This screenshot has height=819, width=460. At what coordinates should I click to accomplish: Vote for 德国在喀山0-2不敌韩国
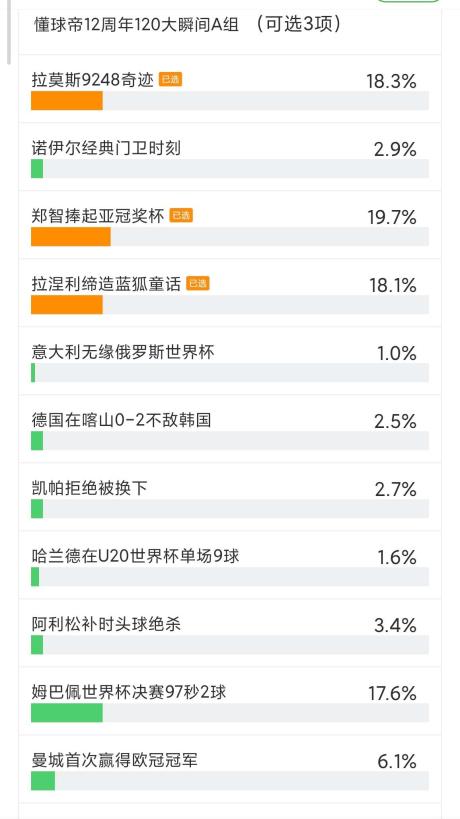pos(230,429)
